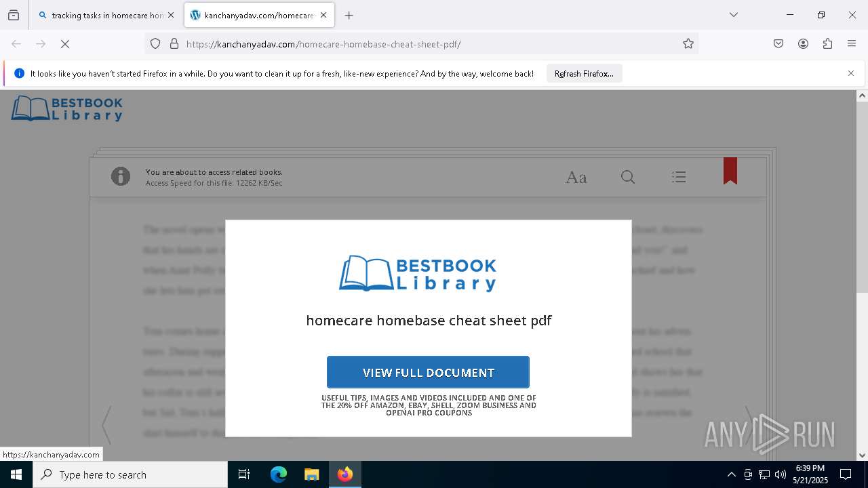Minimize the Firefox window
Image resolution: width=868 pixels, height=488 pixels.
790,15
